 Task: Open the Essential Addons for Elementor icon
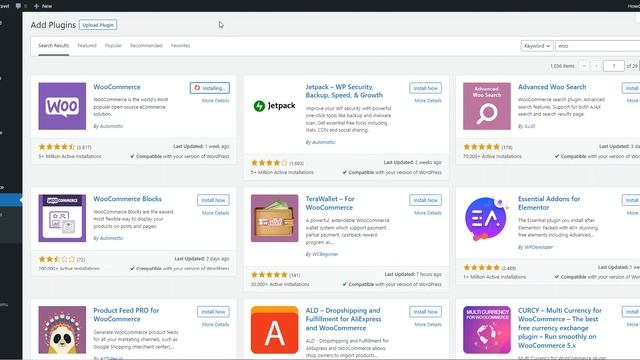click(487, 218)
